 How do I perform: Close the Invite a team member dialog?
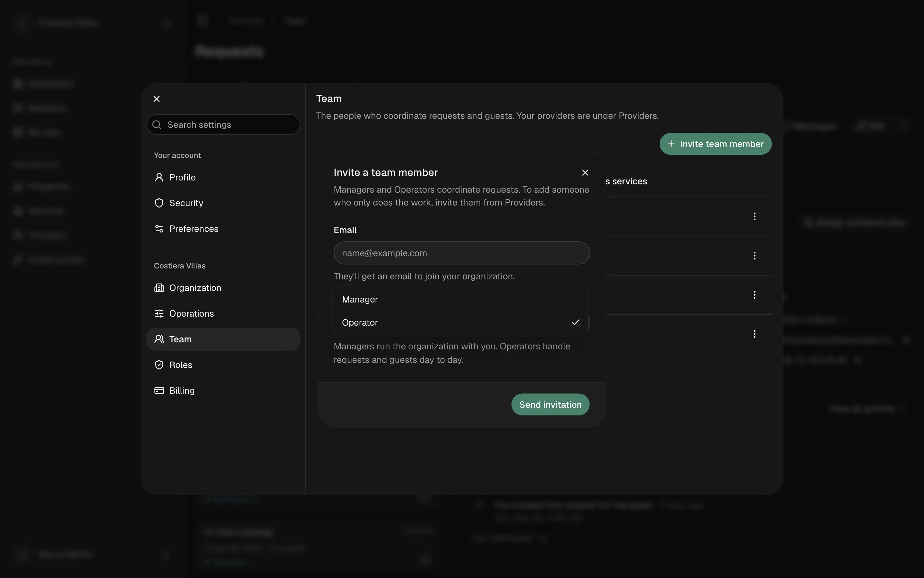(x=585, y=173)
